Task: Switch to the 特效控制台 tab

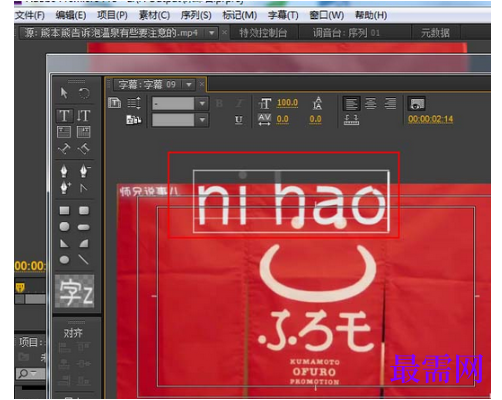Action: click(263, 33)
